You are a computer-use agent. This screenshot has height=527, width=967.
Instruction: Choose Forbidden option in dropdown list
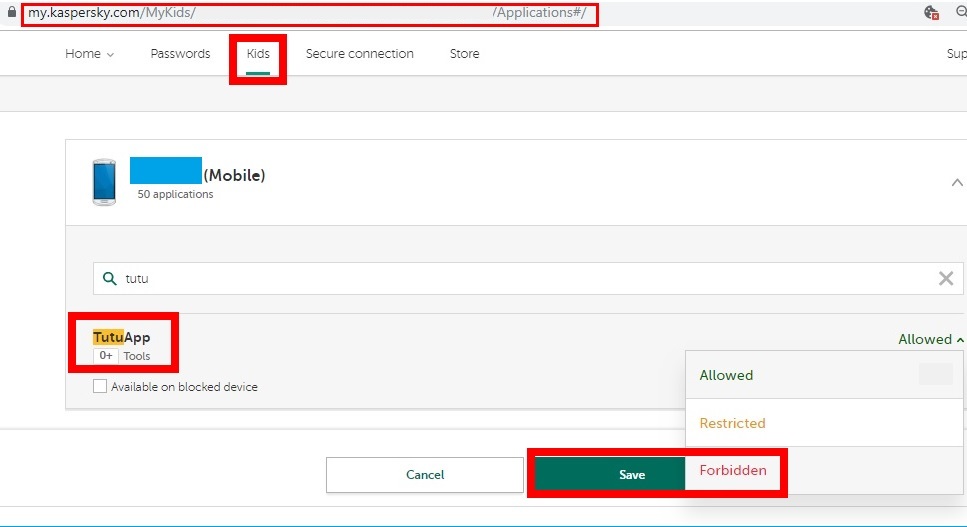[824, 470]
